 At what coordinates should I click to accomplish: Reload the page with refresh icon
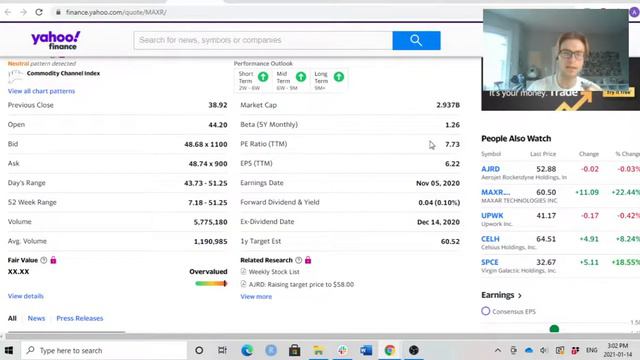39,12
